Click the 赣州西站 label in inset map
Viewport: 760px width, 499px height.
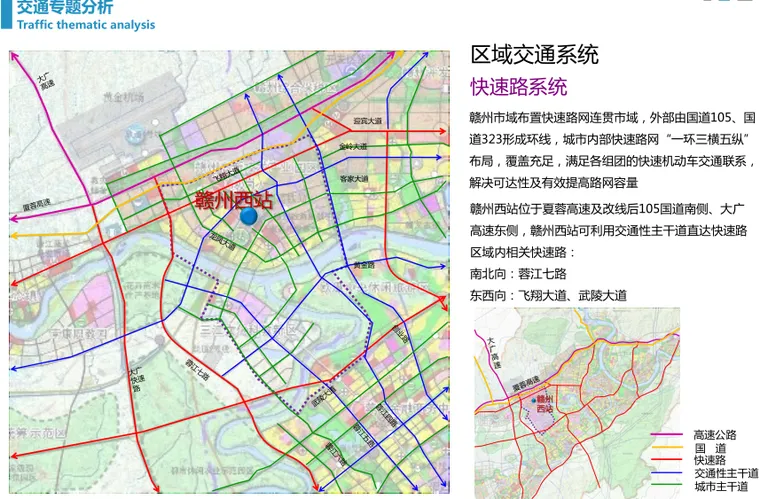tap(545, 404)
